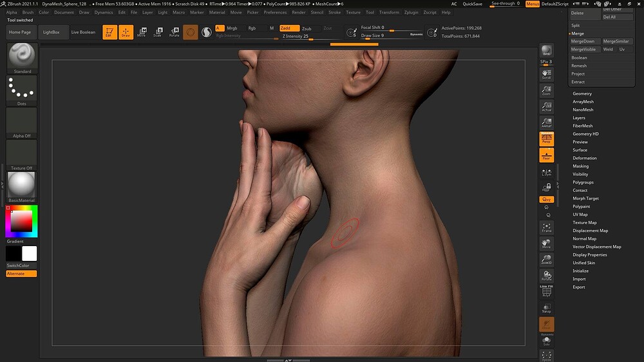Switch to the Move gizmo tool
The image size is (644, 362).
point(142,32)
